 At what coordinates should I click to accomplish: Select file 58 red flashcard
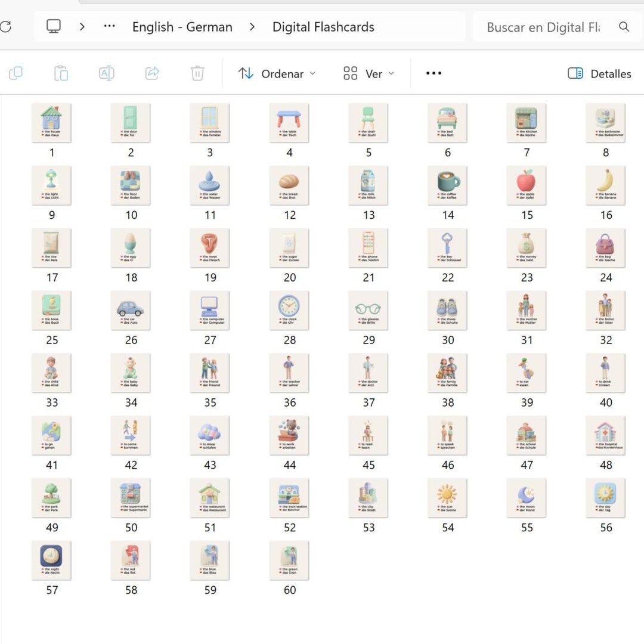click(131, 560)
